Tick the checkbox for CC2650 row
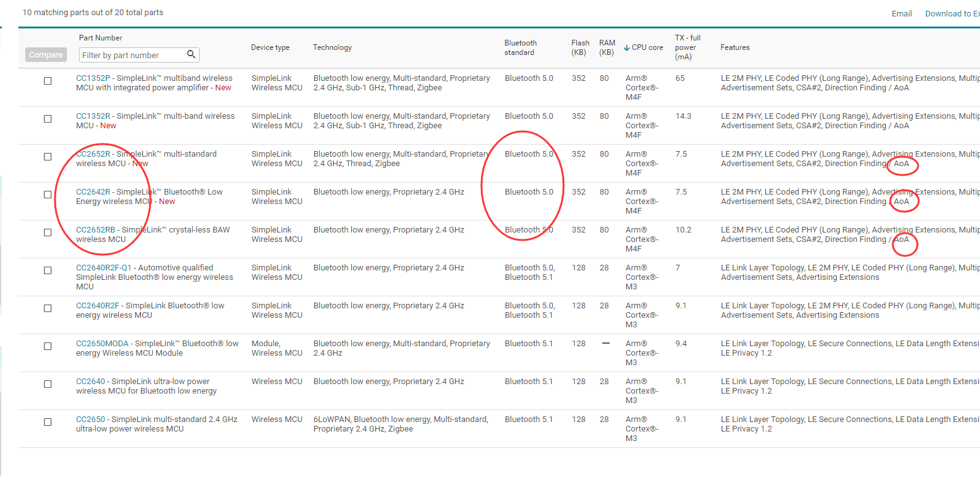 [x=47, y=422]
